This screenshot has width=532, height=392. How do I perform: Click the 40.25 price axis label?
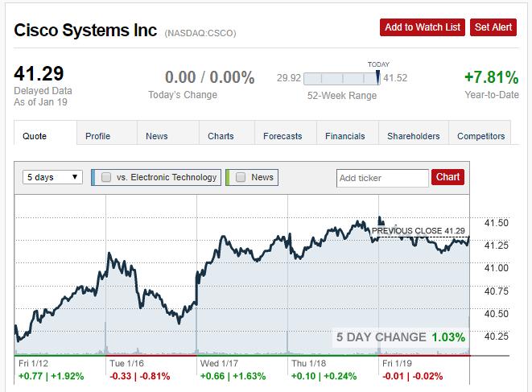tap(497, 336)
